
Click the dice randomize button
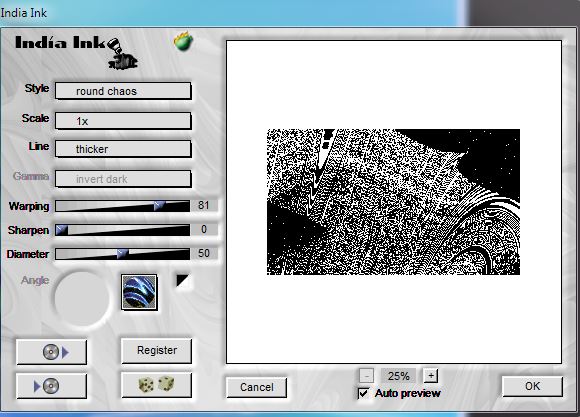tap(156, 385)
